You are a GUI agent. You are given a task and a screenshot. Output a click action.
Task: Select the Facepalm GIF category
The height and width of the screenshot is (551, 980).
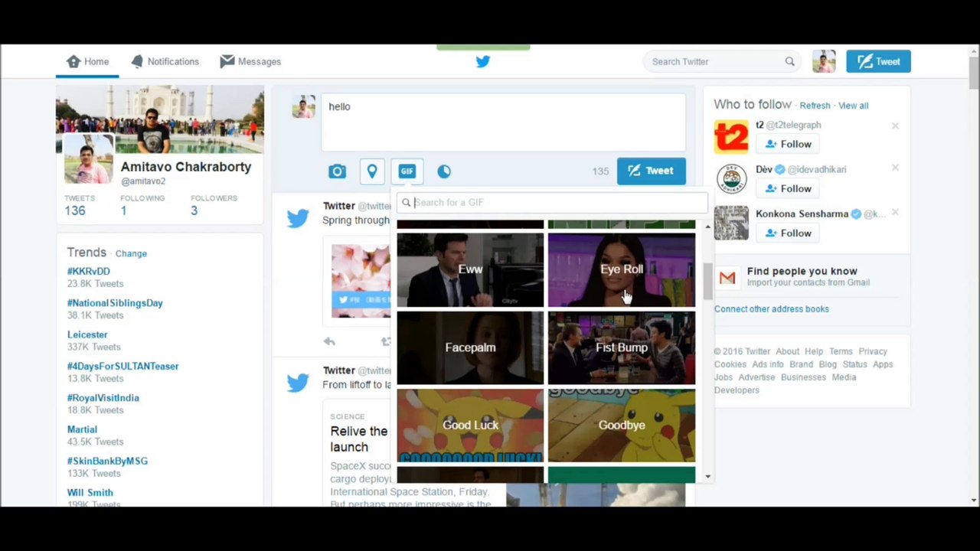click(x=470, y=347)
